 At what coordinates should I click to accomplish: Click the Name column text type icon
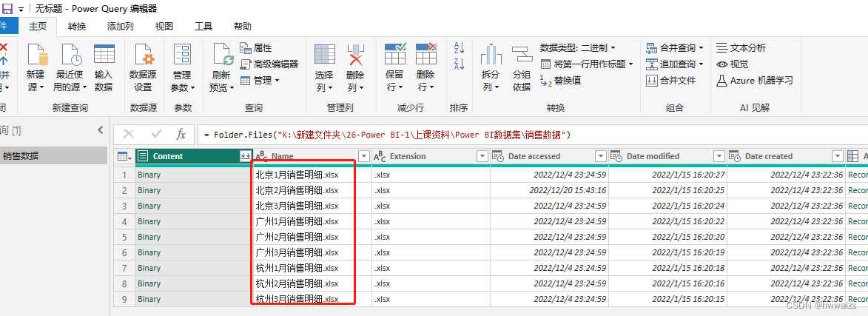pos(261,157)
